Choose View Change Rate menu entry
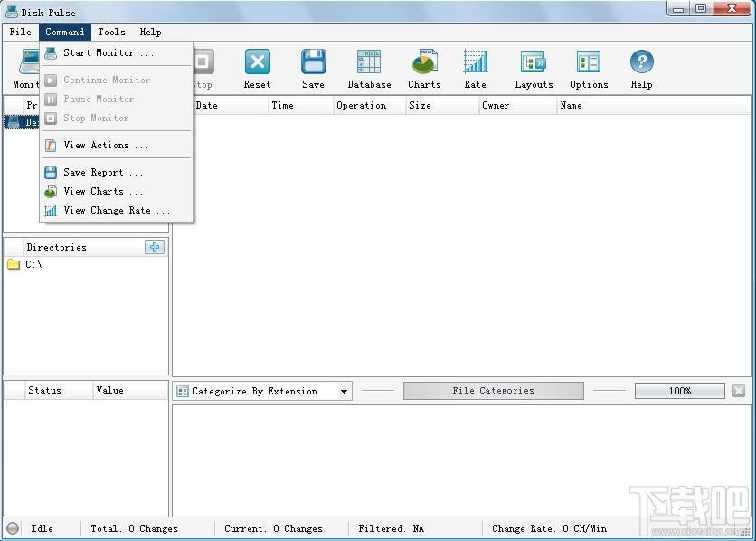 (116, 210)
